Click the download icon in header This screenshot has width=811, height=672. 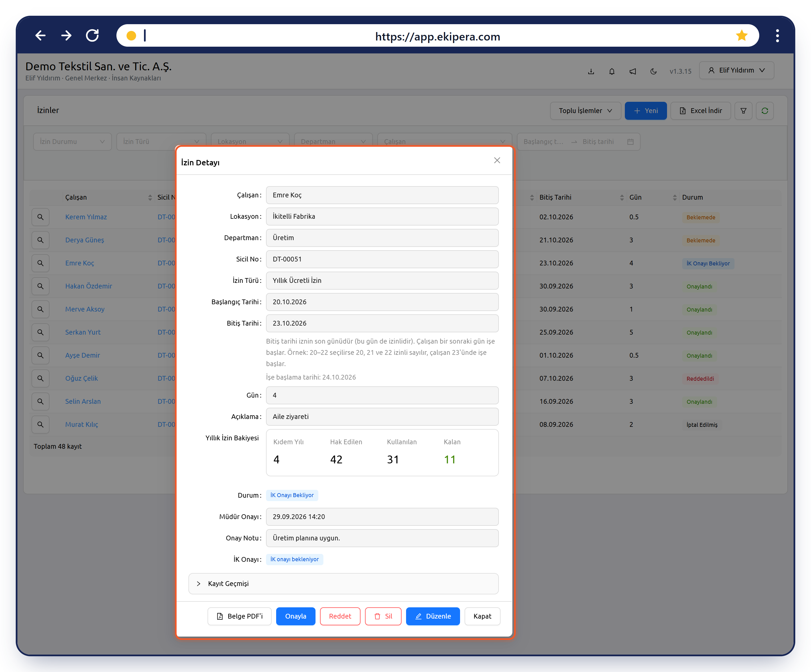click(591, 71)
